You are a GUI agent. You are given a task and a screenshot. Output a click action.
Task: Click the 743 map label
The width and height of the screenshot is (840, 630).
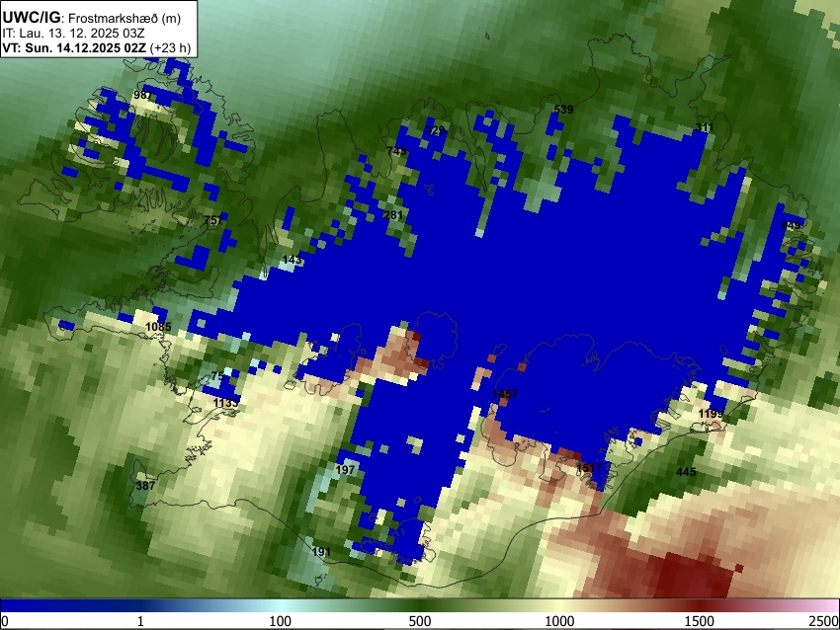pyautogui.click(x=396, y=151)
